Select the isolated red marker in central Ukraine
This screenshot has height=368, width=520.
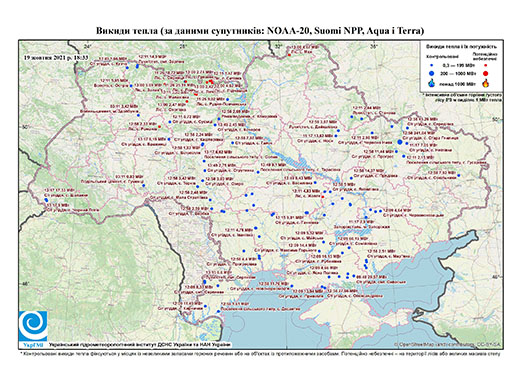click(x=322, y=197)
